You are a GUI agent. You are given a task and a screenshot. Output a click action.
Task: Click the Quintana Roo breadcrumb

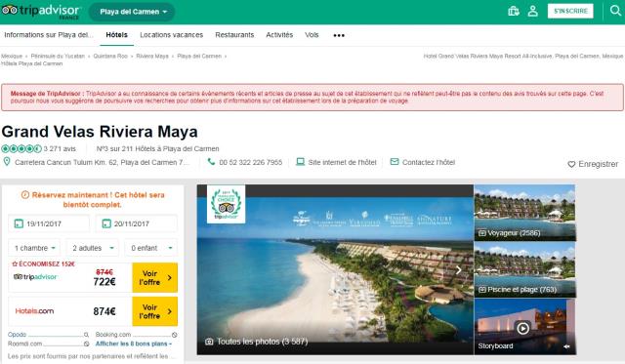coord(110,57)
